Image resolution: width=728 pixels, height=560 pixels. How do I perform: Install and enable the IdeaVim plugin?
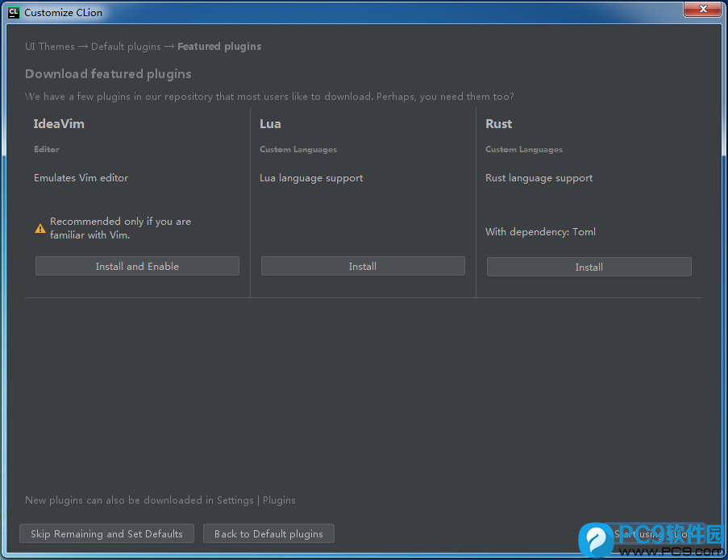click(x=137, y=267)
